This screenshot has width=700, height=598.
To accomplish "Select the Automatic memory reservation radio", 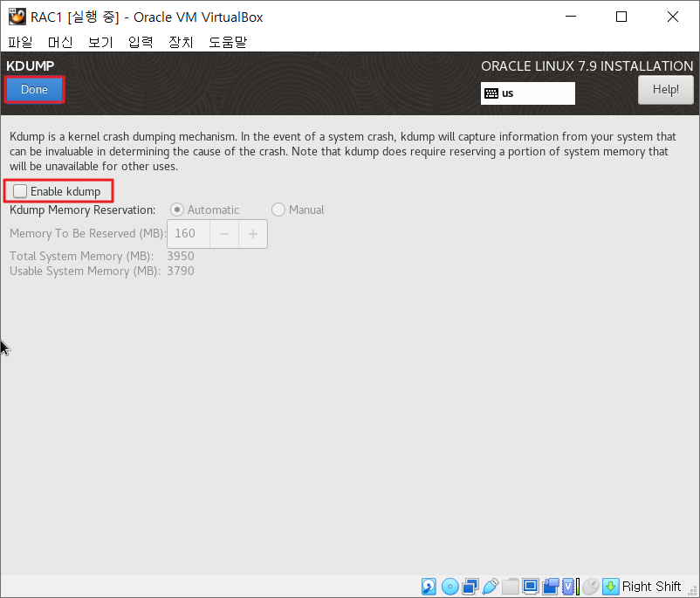I will click(x=177, y=210).
